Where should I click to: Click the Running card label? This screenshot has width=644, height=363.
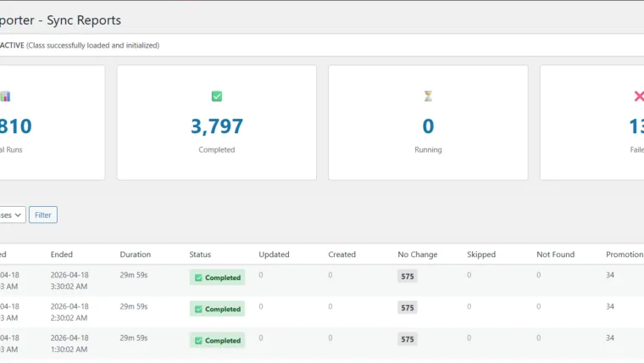coord(428,149)
